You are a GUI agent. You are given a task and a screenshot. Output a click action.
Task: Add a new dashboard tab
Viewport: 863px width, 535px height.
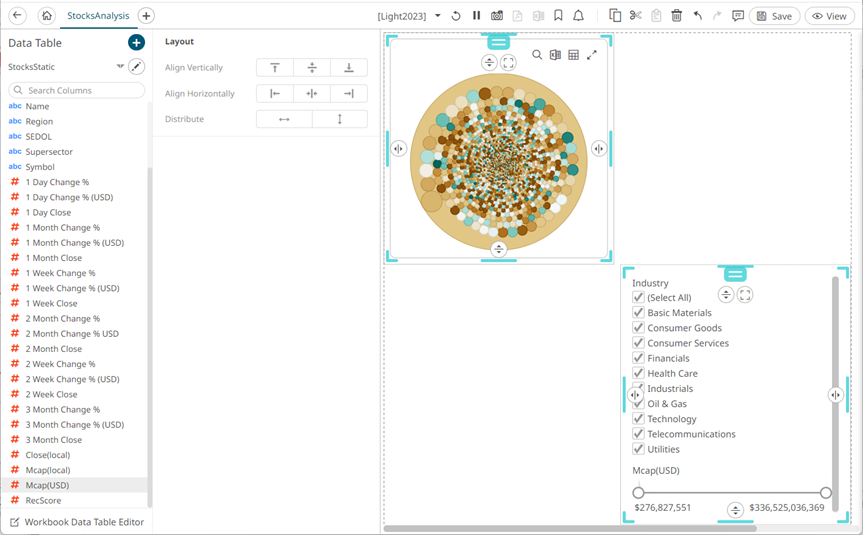pos(146,16)
